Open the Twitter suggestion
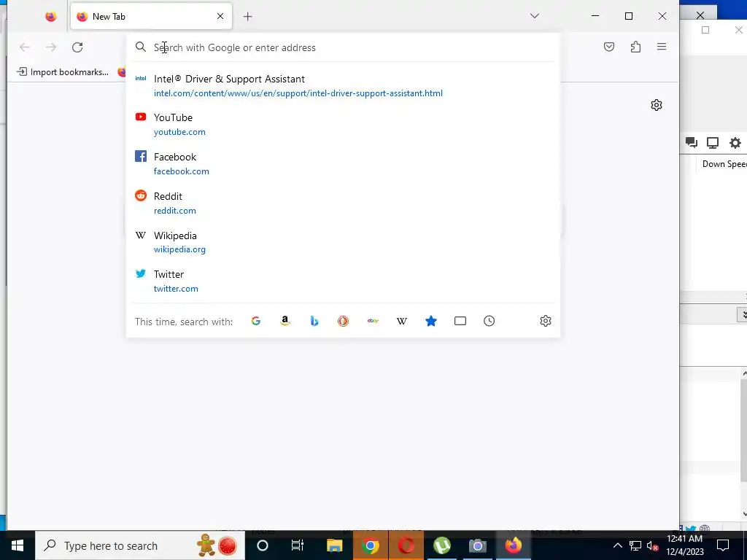 343,281
